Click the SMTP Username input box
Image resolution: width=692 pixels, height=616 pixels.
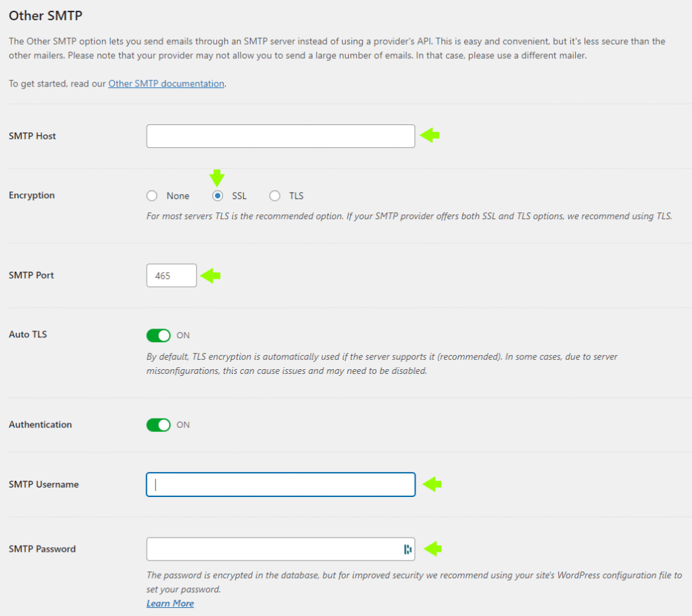(x=280, y=484)
